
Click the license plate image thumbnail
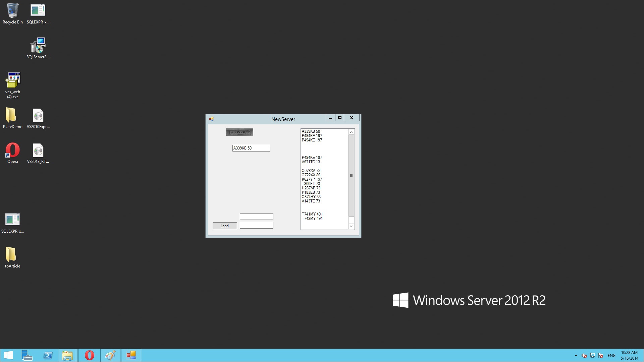click(239, 132)
